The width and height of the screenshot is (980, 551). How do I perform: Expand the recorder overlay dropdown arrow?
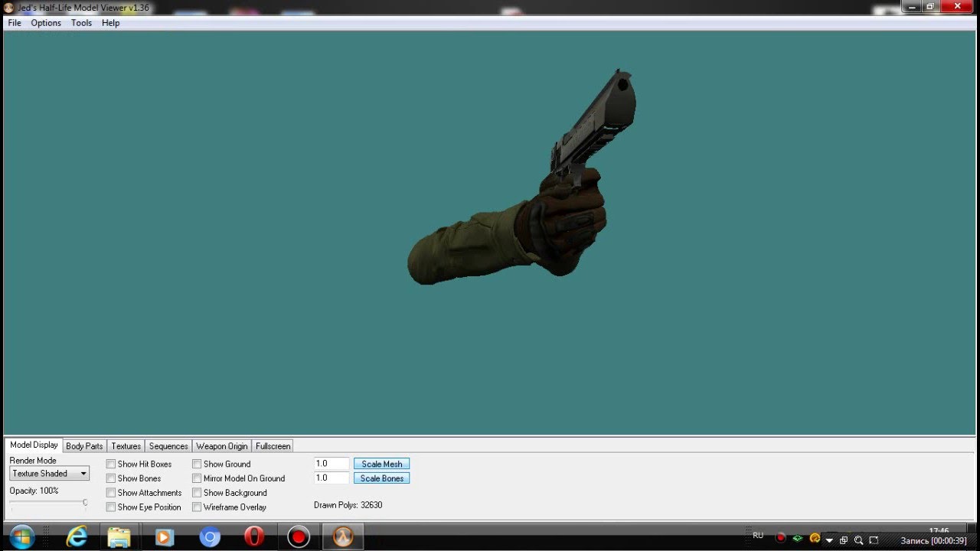point(829,540)
